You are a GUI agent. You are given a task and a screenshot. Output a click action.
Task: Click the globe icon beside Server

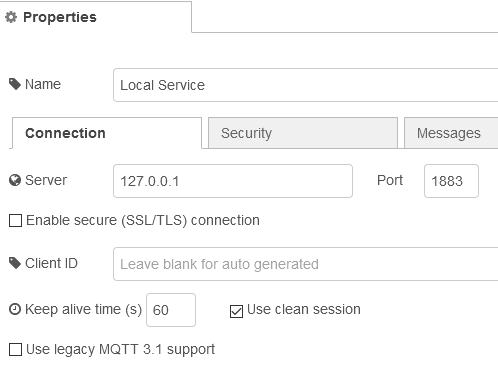[x=15, y=180]
